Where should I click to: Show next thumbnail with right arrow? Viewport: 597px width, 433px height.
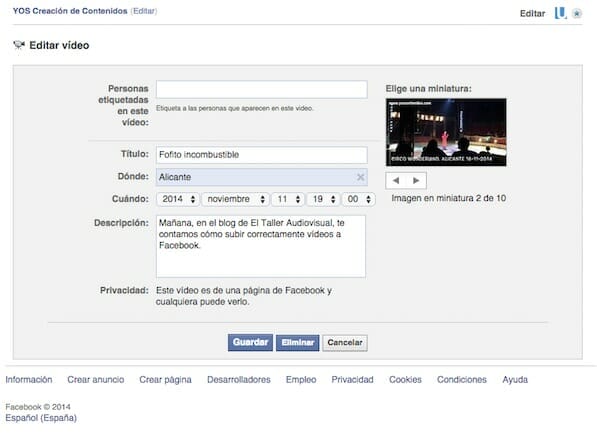point(416,181)
